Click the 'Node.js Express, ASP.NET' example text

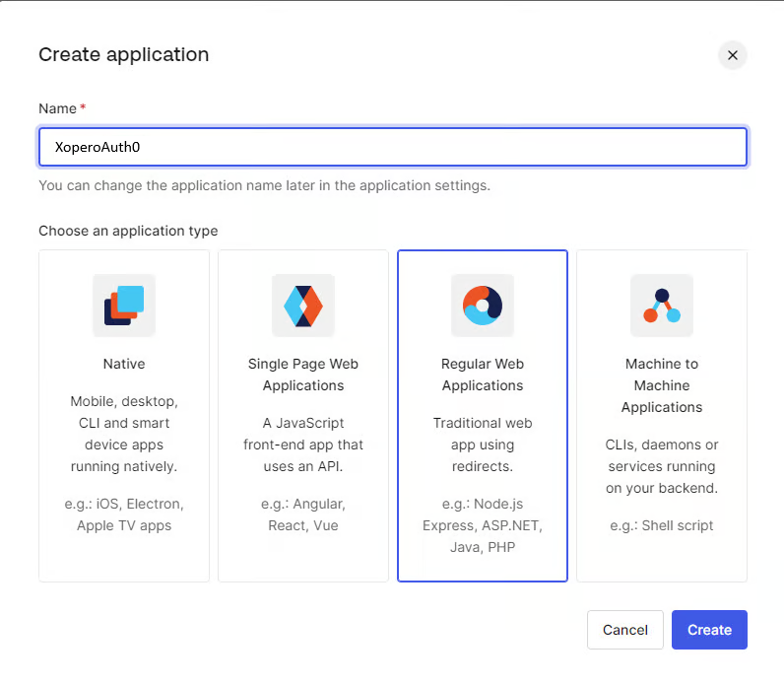click(x=483, y=525)
